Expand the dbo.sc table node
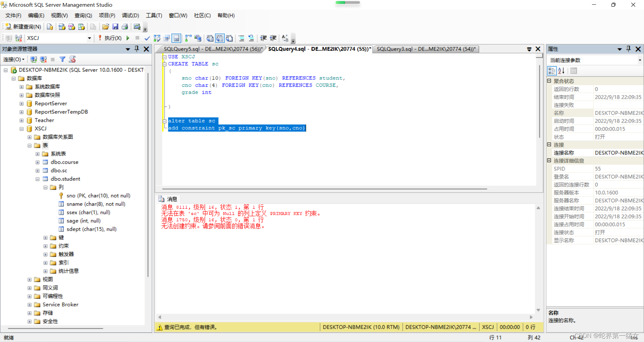This screenshot has width=644, height=342. (38, 170)
